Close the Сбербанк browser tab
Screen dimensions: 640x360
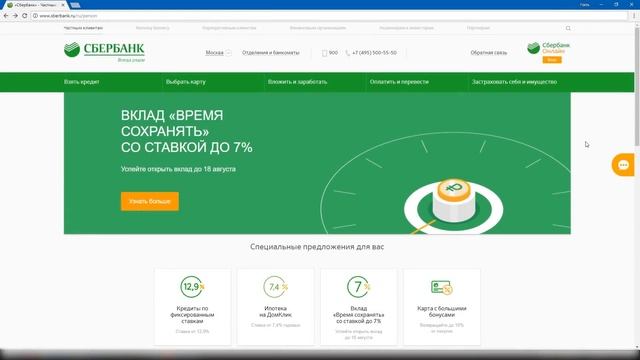(x=62, y=5)
